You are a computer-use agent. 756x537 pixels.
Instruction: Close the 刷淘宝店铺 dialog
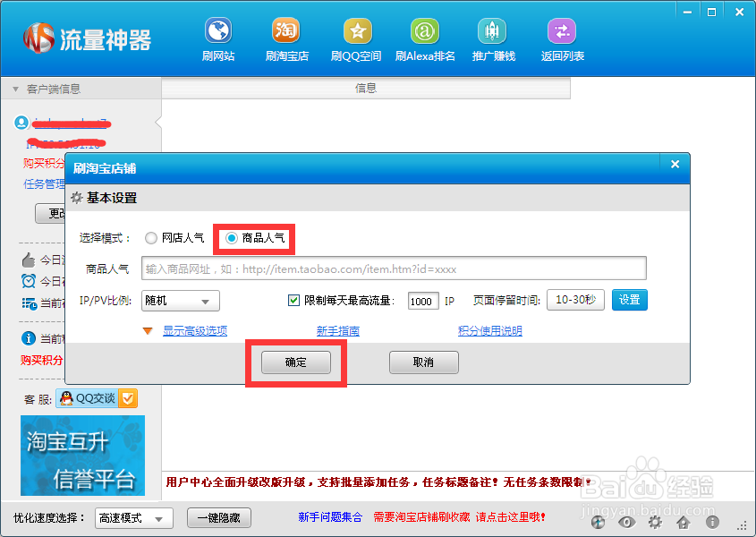[675, 165]
